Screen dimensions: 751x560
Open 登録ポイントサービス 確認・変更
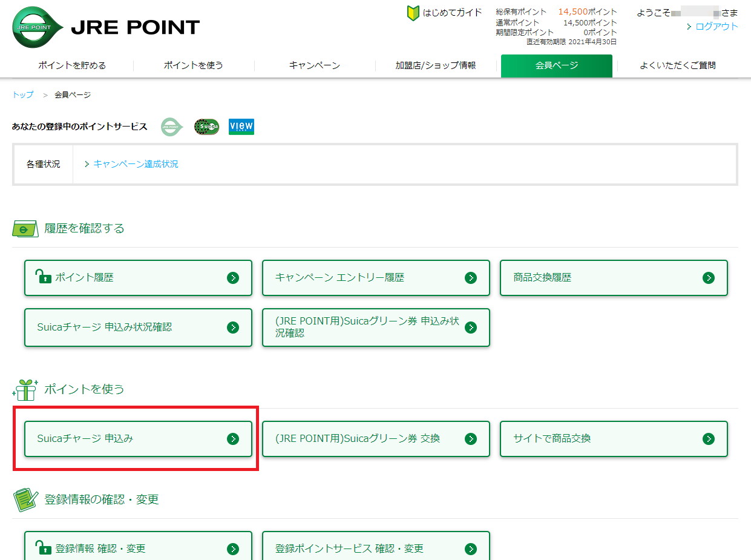(376, 546)
